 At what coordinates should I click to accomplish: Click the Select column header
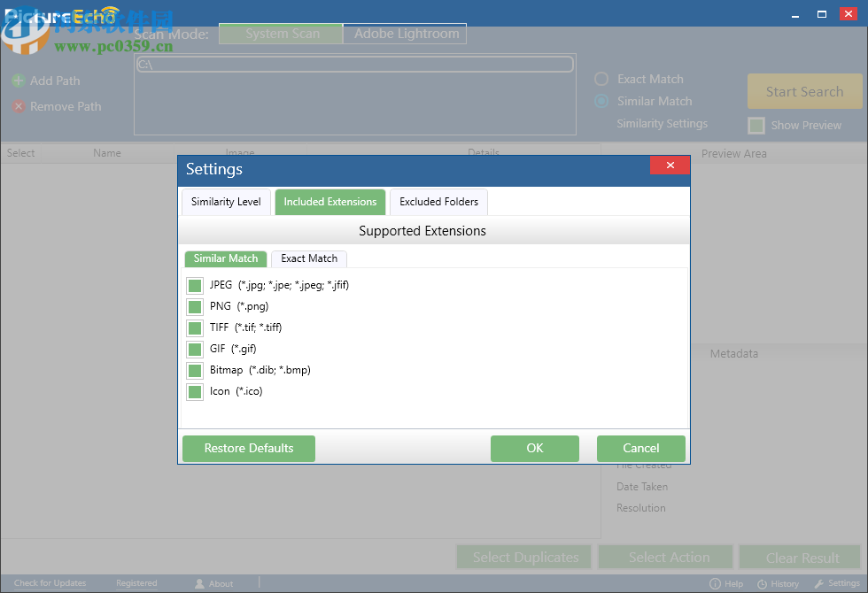tap(20, 153)
